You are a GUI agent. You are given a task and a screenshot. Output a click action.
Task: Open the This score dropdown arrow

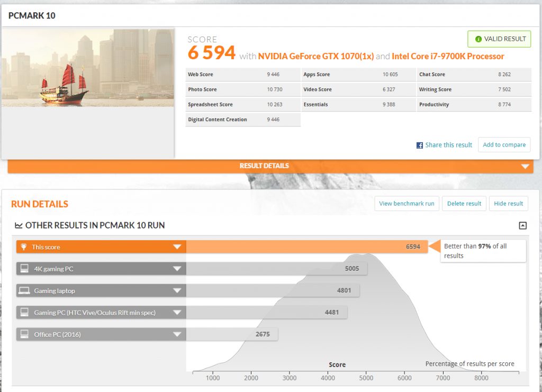177,247
